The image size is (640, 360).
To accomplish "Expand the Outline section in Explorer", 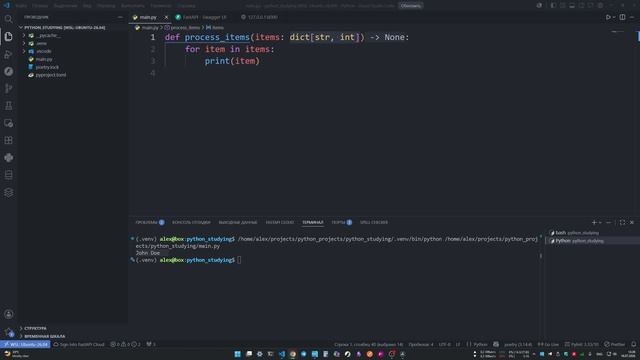I will [x=35, y=328].
